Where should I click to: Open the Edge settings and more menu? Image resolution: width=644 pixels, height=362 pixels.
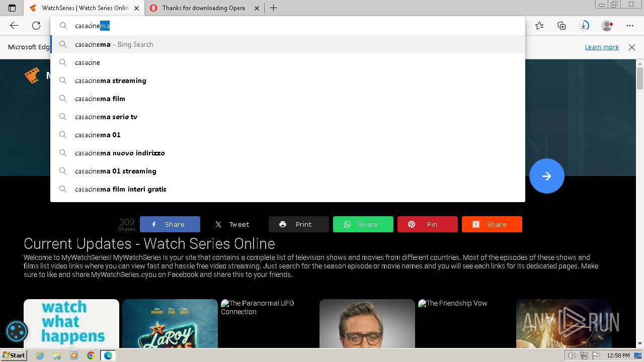tap(630, 26)
